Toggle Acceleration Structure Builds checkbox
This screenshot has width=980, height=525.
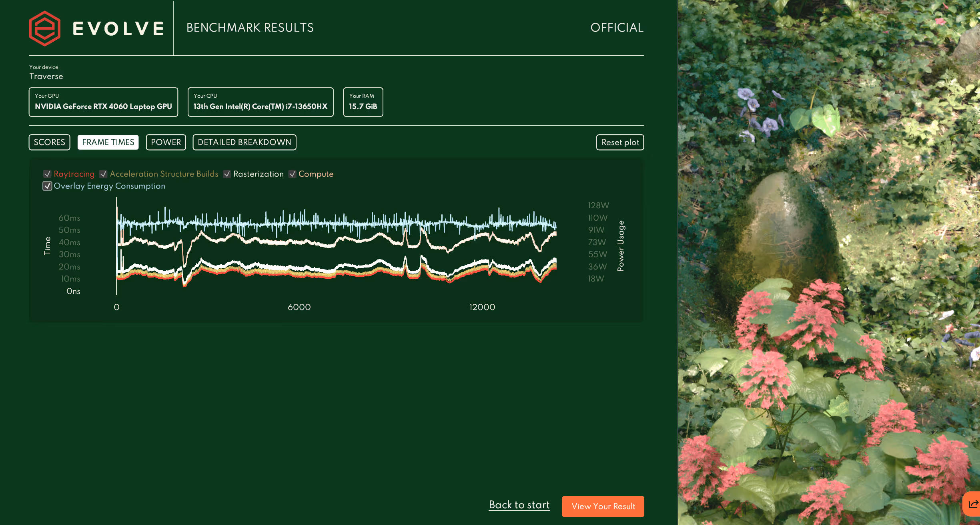[x=103, y=174]
